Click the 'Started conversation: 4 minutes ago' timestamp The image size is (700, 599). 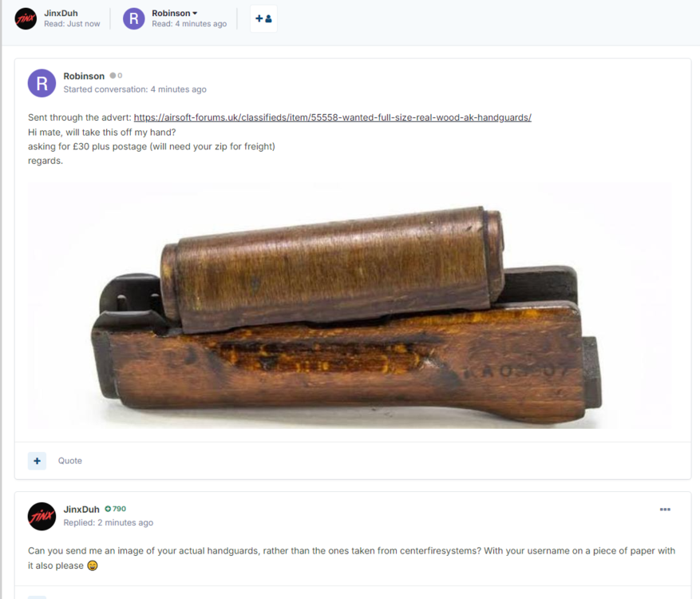click(135, 89)
